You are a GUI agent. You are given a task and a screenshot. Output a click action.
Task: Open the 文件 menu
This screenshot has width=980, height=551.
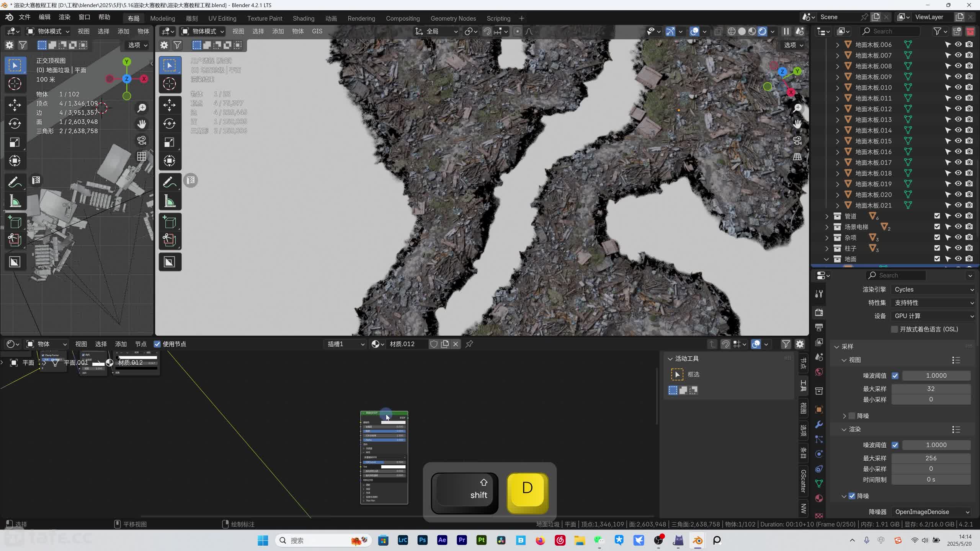tap(24, 17)
